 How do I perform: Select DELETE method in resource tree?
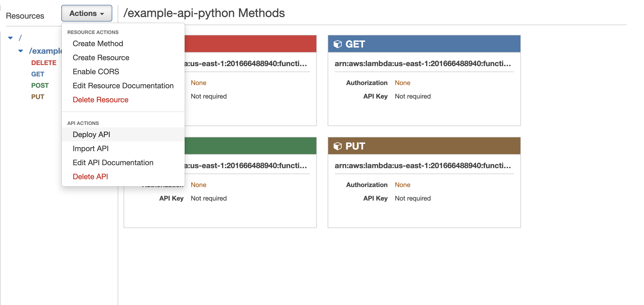tap(44, 63)
